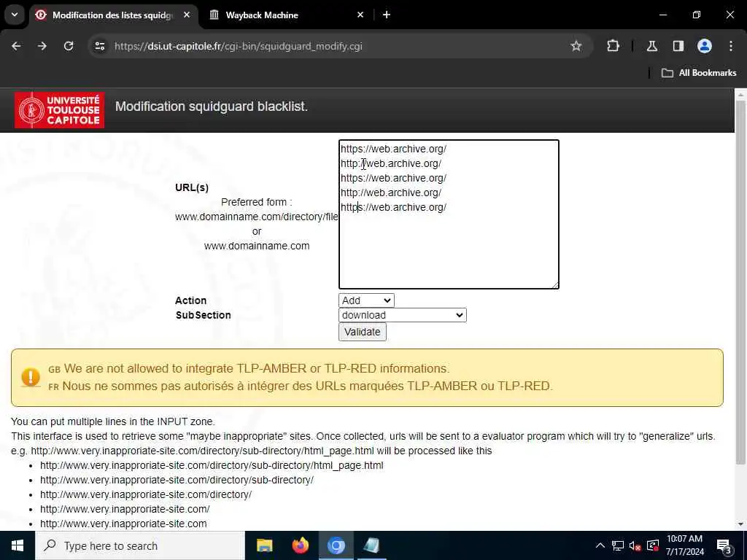Close the Wayback Machine tab
This screenshot has width=747, height=560.
360,15
